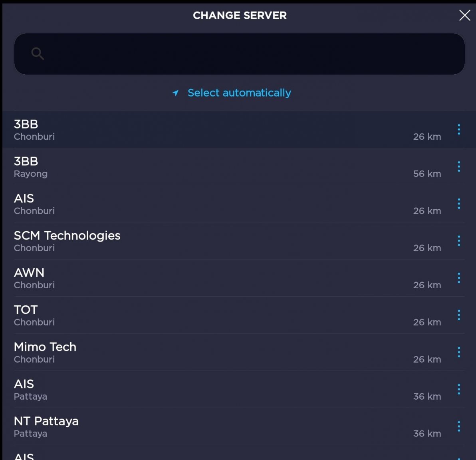Open the three-dot menu for 3BB Rayong
Image resolution: width=476 pixels, height=460 pixels.
click(459, 167)
